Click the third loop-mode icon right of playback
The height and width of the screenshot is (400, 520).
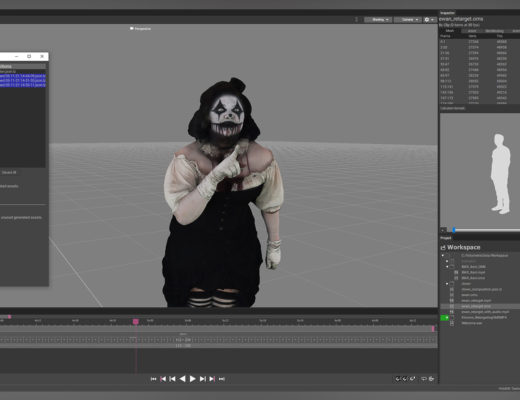(x=412, y=379)
